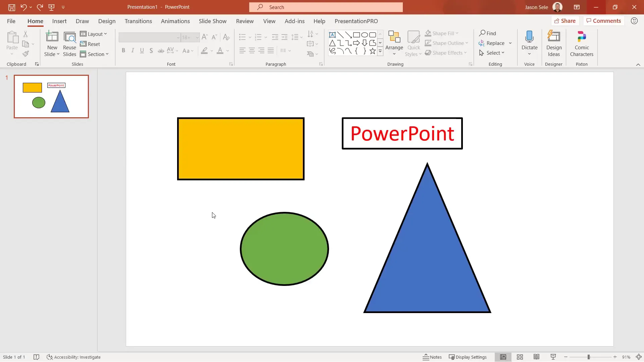
Task: Add a New Slide
Action: pyautogui.click(x=52, y=44)
